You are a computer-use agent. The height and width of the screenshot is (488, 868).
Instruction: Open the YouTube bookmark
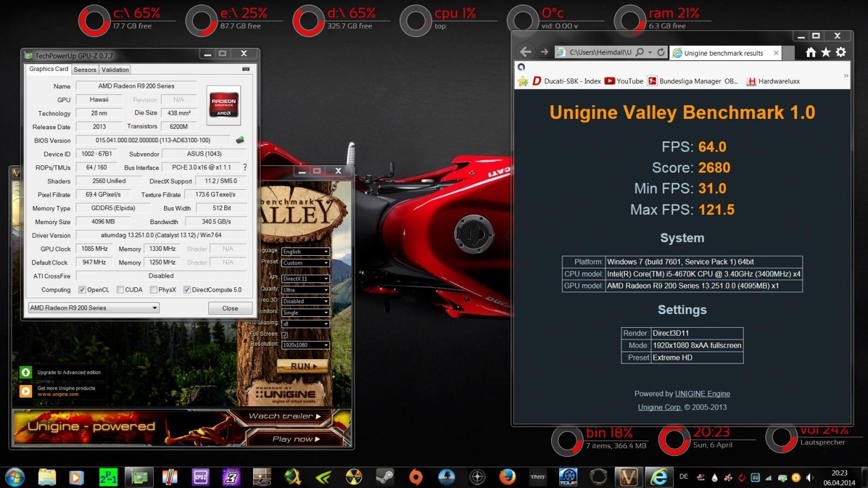click(x=624, y=81)
